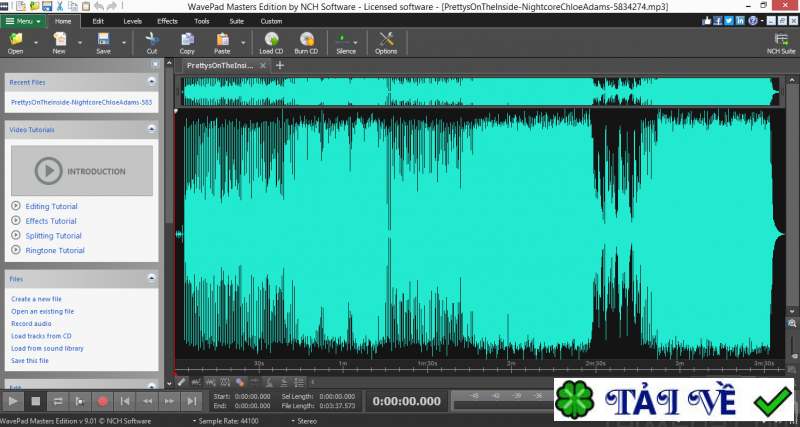Open the green Menu dropdown
The width and height of the screenshot is (800, 427).
click(24, 20)
